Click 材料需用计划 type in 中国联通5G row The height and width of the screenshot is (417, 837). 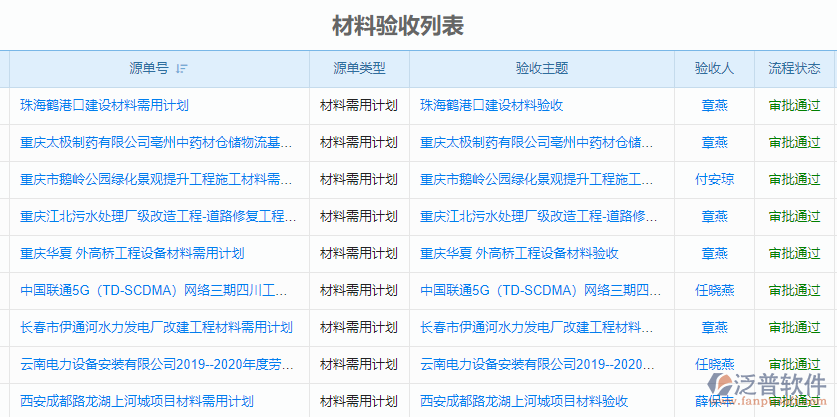(359, 290)
